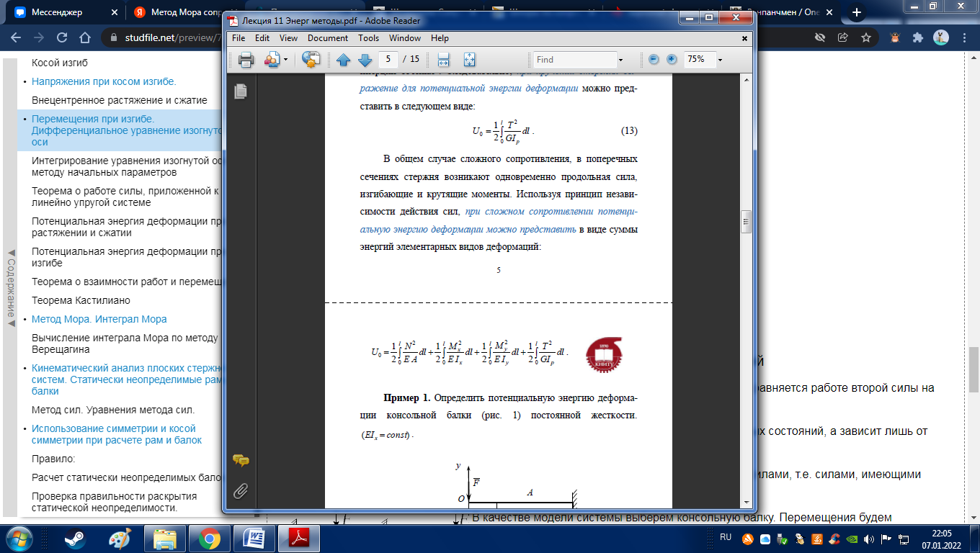The height and width of the screenshot is (553, 980).
Task: Open the View menu in Adobe Reader
Action: (x=288, y=38)
